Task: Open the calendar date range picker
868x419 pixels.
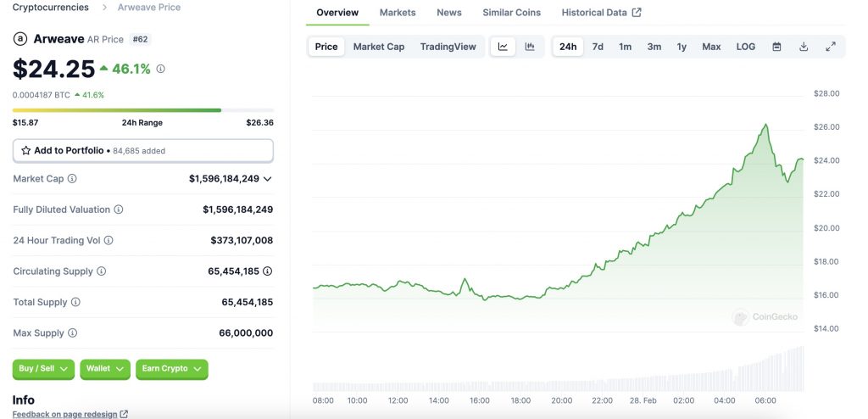Action: (x=776, y=47)
